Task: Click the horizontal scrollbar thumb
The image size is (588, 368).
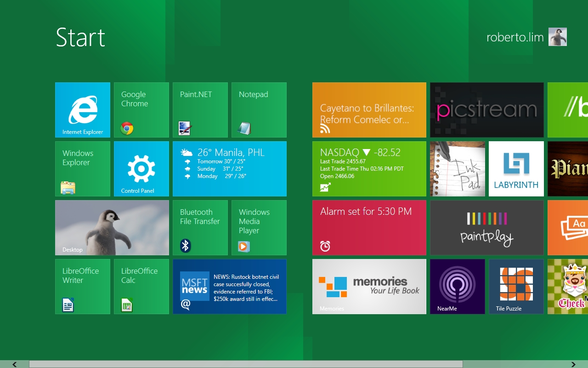Action: 246,364
